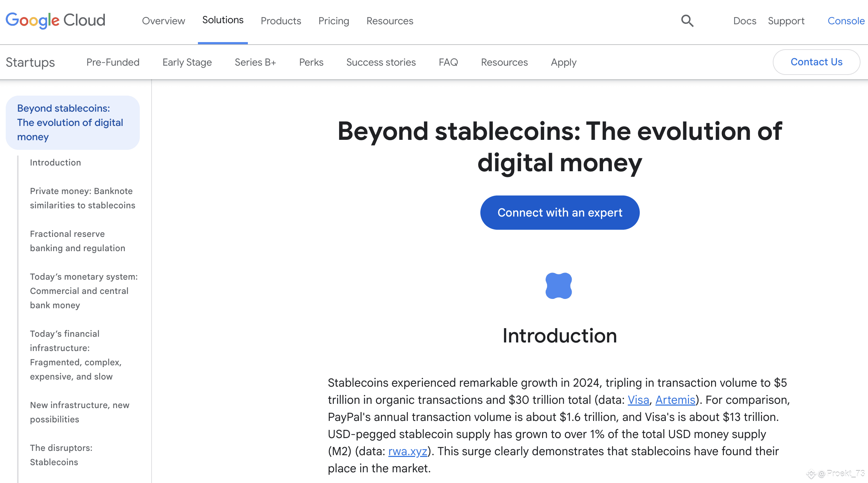Click the blue clover shape icon

(x=559, y=286)
